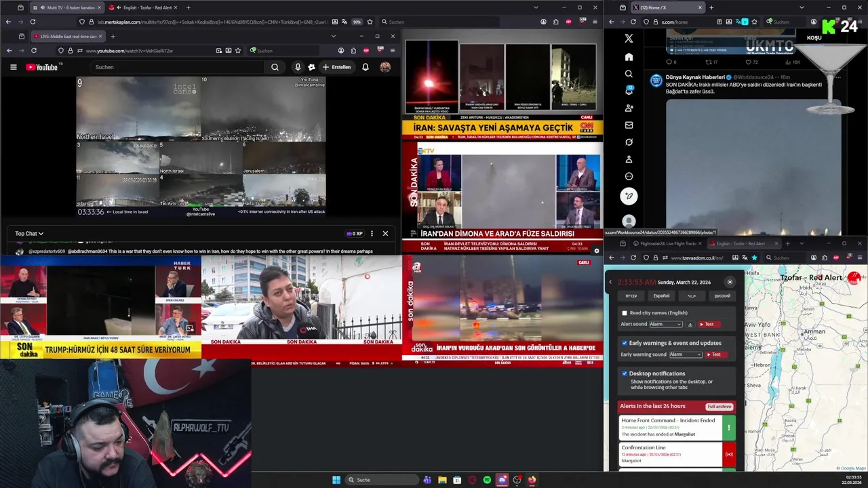Uncheck Early warnings & event end updates
Screen dimensions: 868x488
[625, 343]
